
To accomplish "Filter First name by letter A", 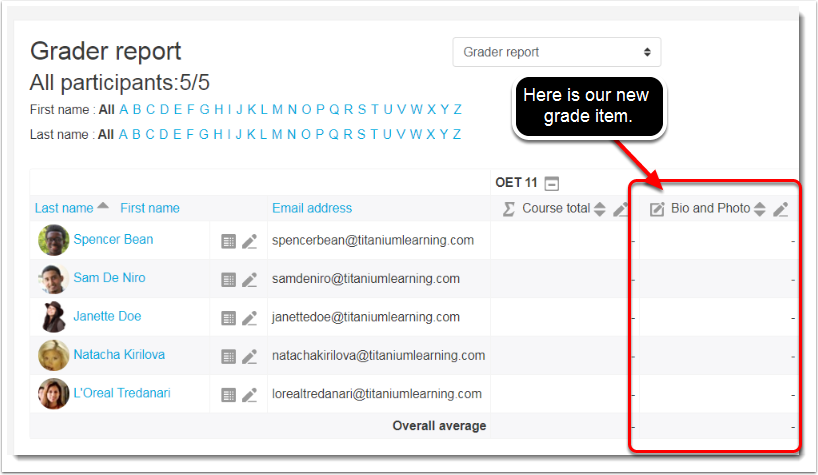I will 124,109.
